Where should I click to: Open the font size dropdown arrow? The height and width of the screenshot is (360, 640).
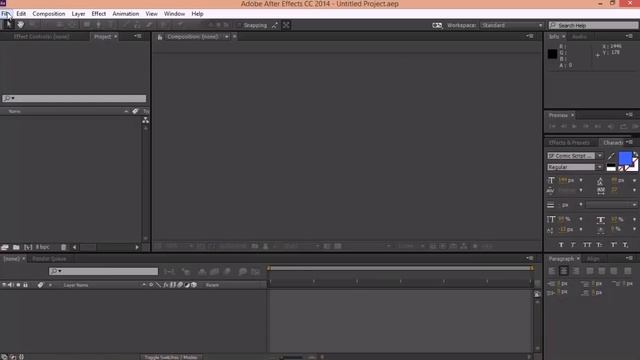(581, 180)
